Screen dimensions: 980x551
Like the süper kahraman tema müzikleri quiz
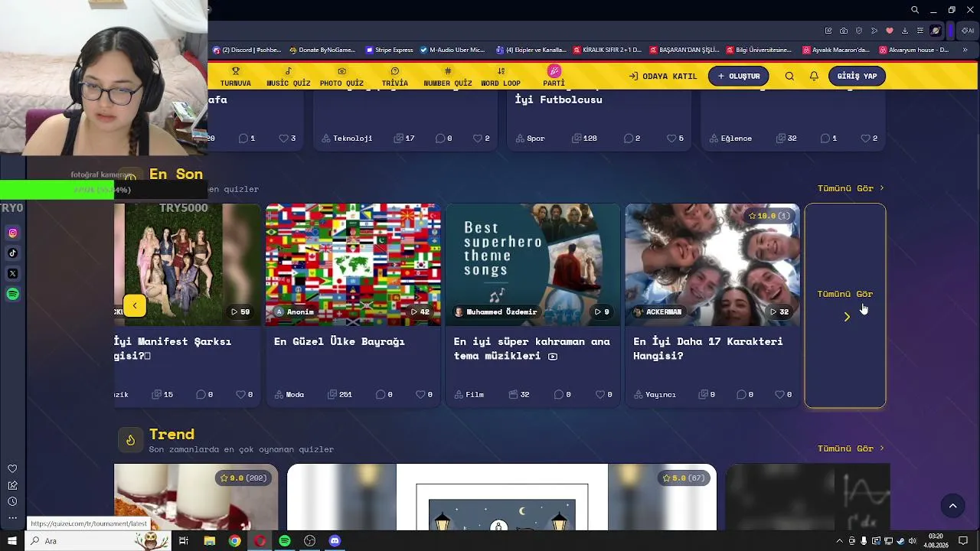click(604, 395)
